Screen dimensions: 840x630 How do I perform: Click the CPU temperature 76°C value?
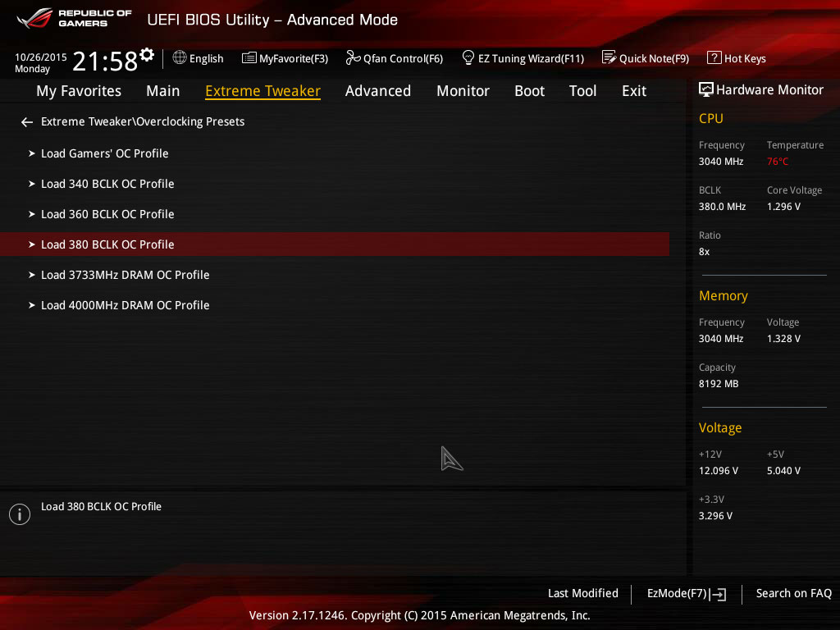click(778, 162)
